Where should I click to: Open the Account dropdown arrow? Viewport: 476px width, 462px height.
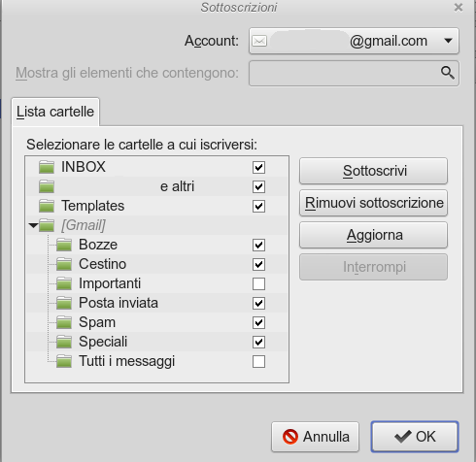click(448, 41)
